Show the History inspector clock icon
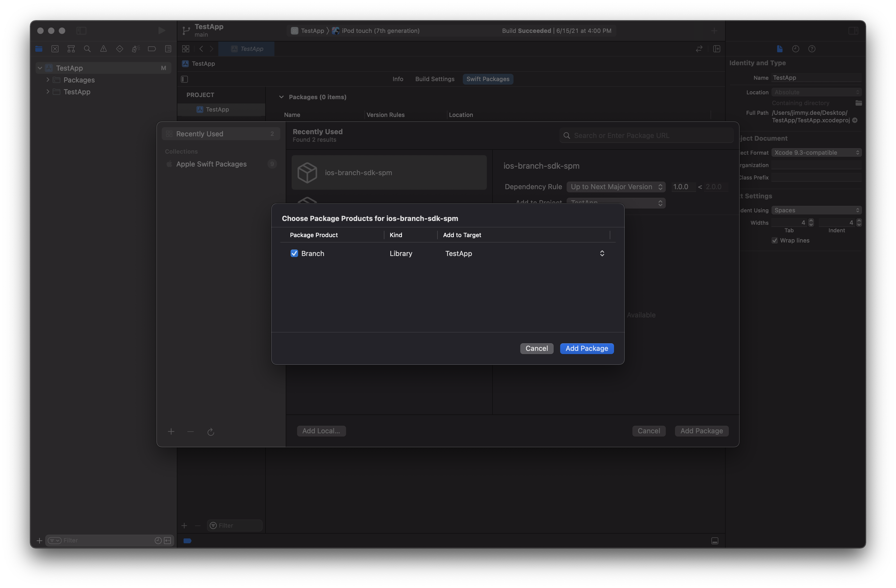 (795, 49)
